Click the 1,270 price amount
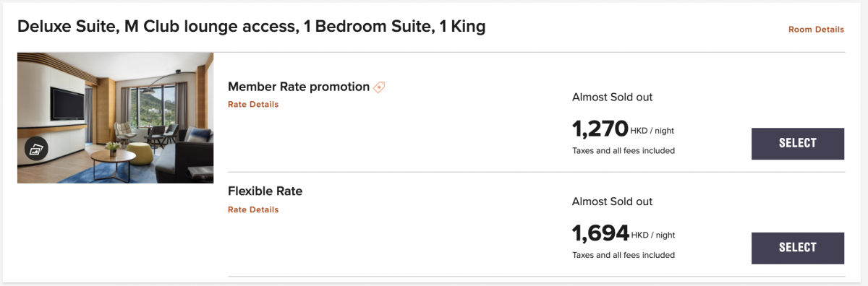868x286 pixels. point(600,129)
